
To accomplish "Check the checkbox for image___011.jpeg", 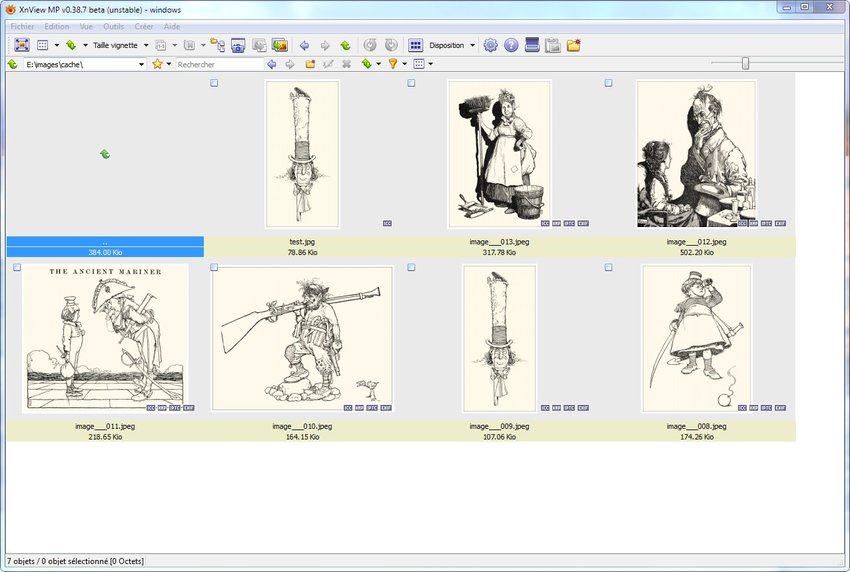I will 17,267.
